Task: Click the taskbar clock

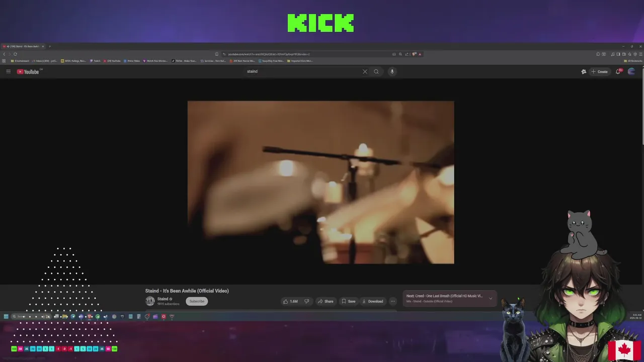Action: click(x=635, y=317)
